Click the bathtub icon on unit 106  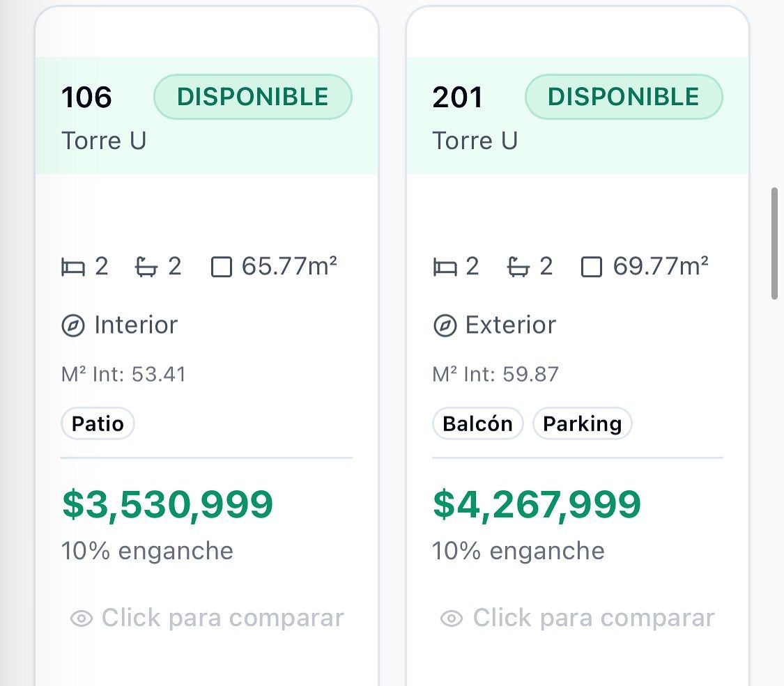(x=146, y=267)
